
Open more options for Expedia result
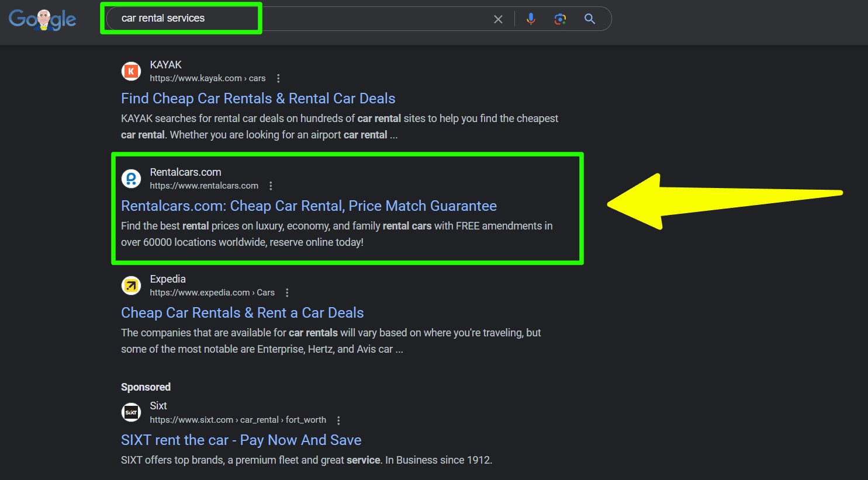[x=287, y=293]
